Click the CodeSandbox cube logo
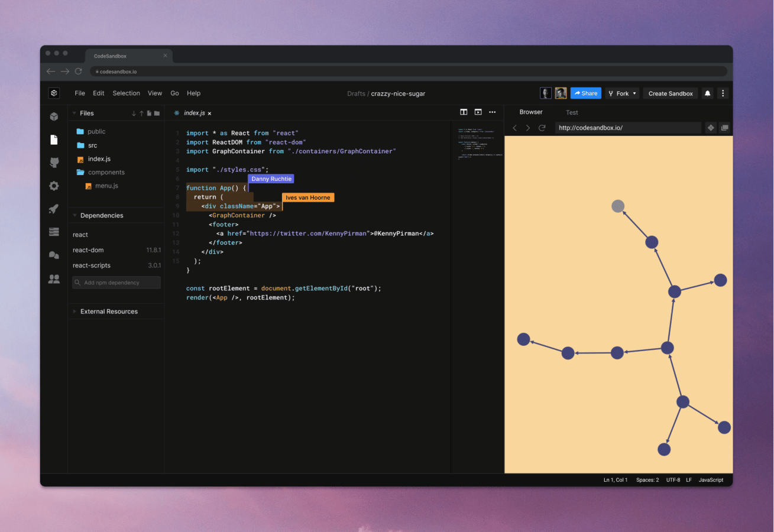Viewport: 774px width, 532px height. click(x=54, y=93)
